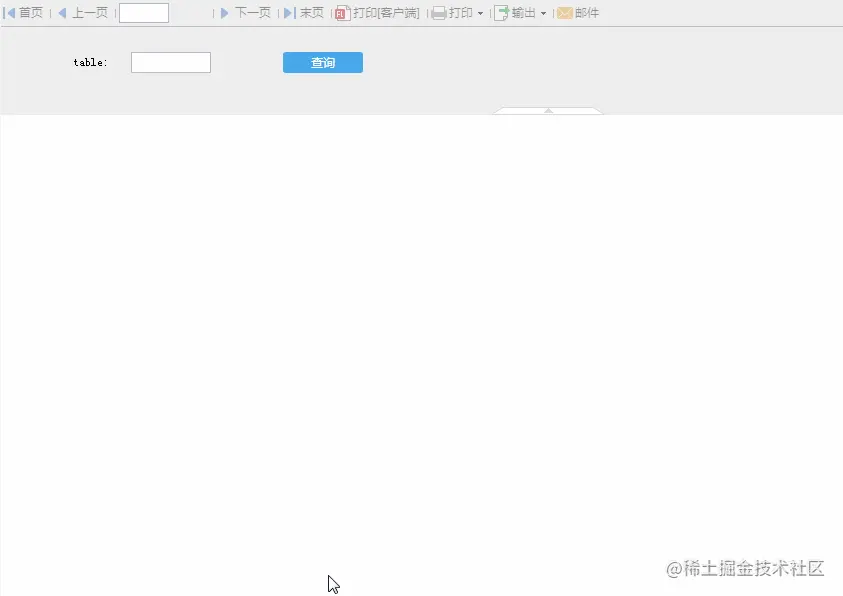
Task: Jump to first page with 首页 link
Action: click(x=24, y=12)
